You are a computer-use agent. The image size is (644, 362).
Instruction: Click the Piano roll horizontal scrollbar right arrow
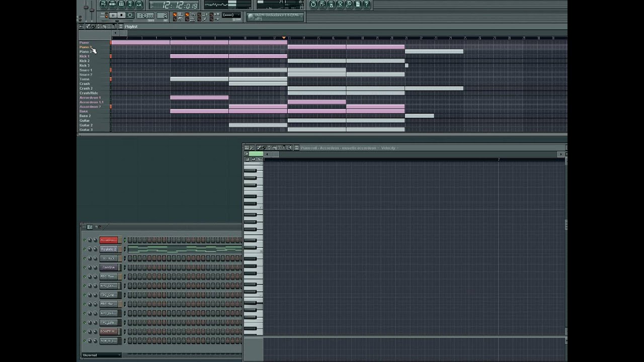pos(561,154)
